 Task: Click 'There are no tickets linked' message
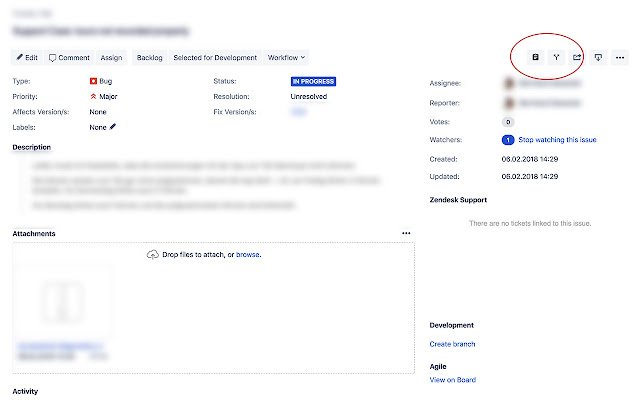(x=530, y=223)
